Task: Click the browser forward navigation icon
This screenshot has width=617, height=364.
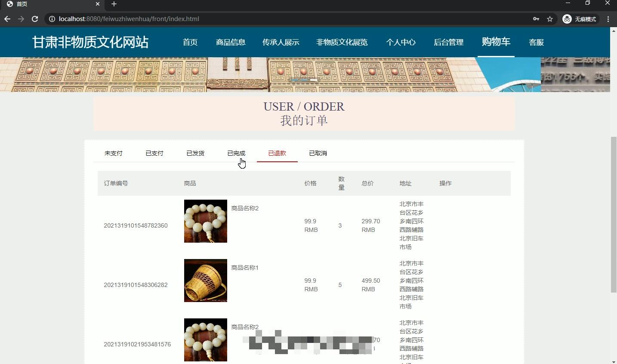Action: tap(21, 19)
